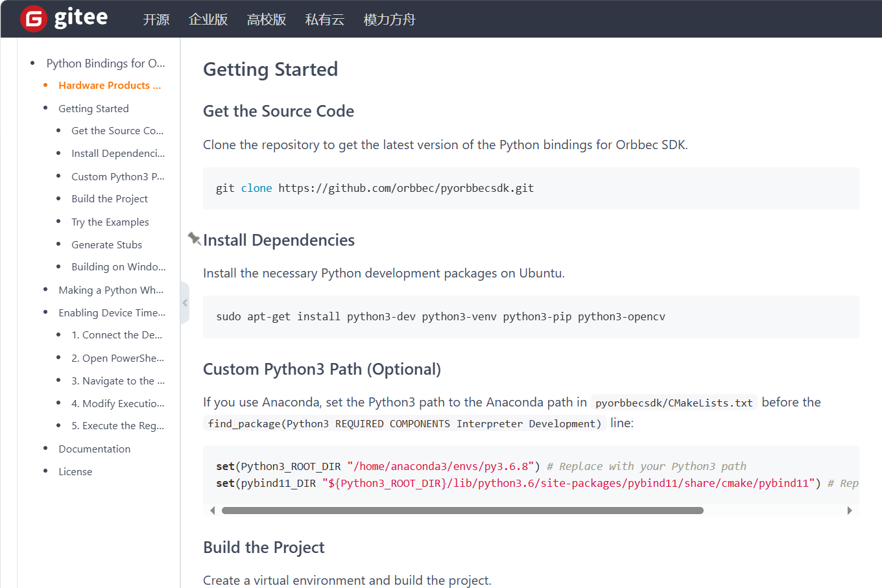The image size is (882, 588).
Task: Collapse the sidebar with the chevron handle
Action: coord(185,303)
